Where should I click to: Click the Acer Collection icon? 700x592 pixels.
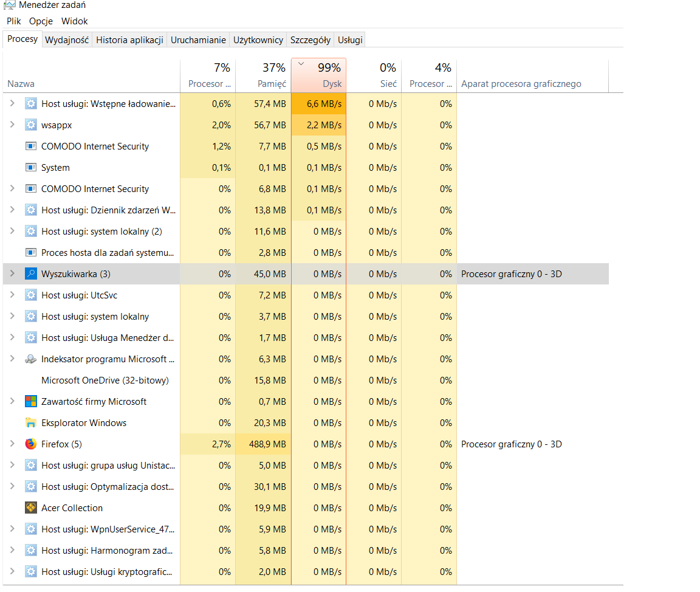pos(31,508)
